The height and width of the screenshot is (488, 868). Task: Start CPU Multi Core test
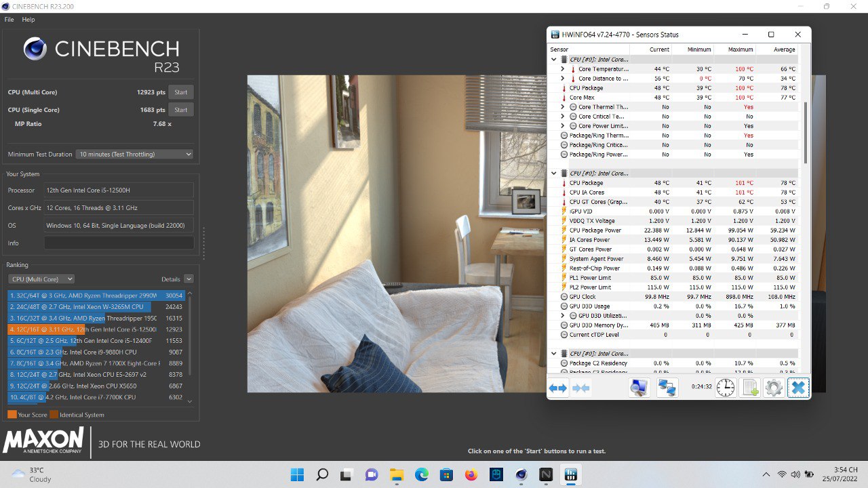pyautogui.click(x=180, y=92)
